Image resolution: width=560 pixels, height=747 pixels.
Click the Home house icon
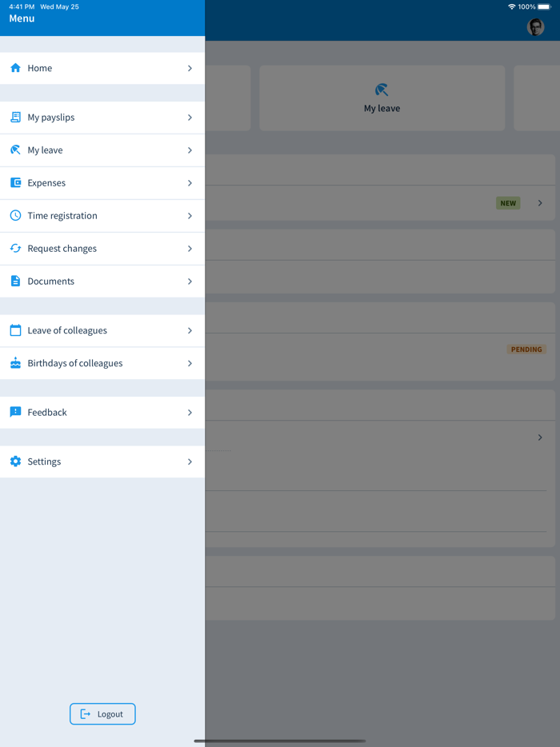[x=15, y=68]
